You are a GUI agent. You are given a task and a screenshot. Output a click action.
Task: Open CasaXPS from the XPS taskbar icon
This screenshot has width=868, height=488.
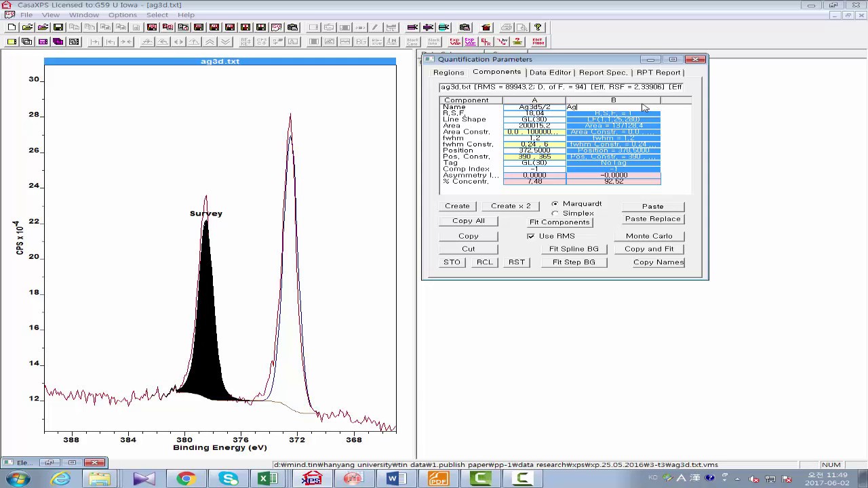[x=311, y=479]
